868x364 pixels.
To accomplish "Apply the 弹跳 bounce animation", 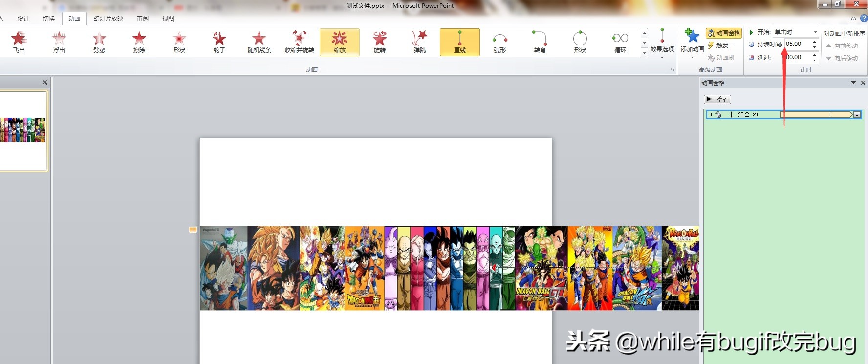I will [x=420, y=42].
